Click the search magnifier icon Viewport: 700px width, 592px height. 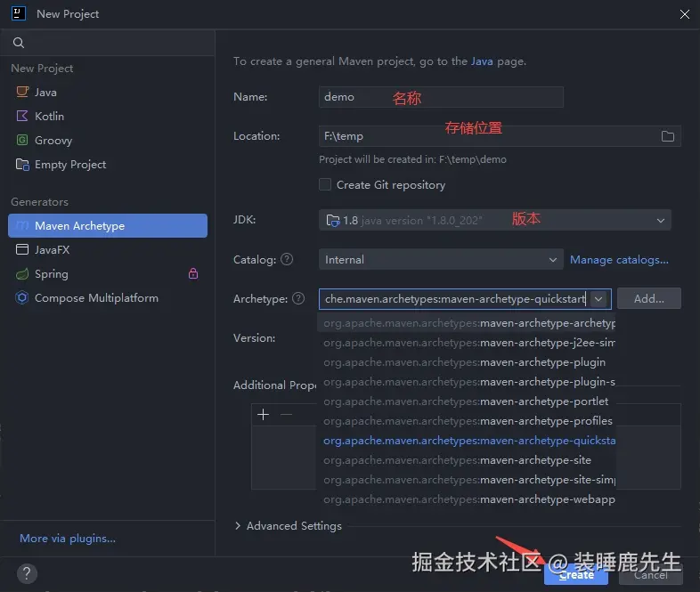pyautogui.click(x=19, y=43)
